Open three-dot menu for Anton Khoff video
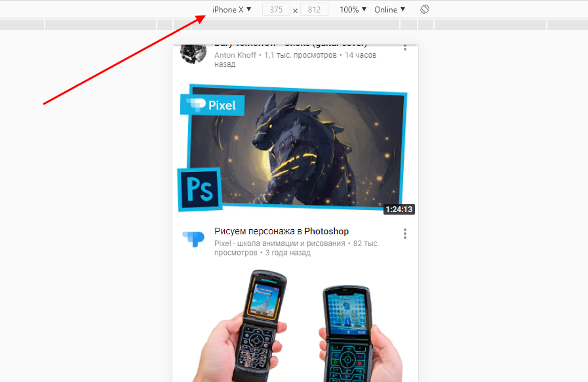This screenshot has height=382, width=588. pyautogui.click(x=405, y=47)
